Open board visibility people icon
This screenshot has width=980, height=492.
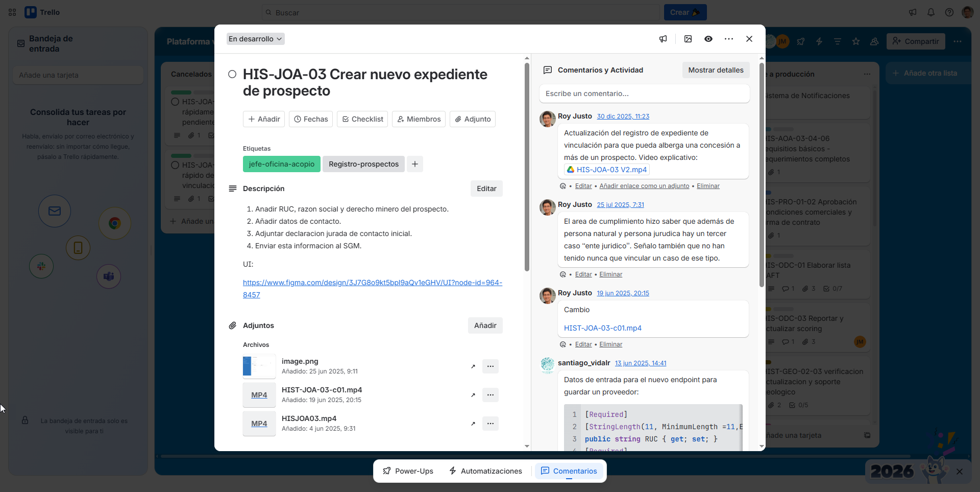874,41
